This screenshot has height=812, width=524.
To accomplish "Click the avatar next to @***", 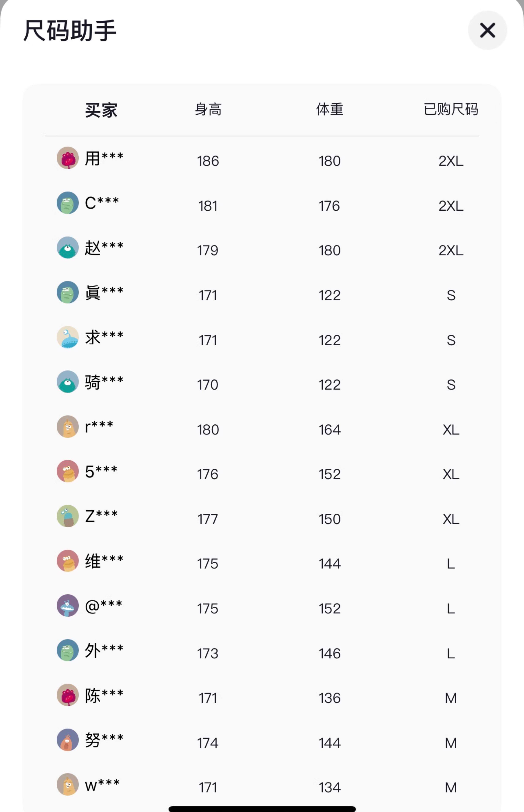I will pyautogui.click(x=68, y=605).
